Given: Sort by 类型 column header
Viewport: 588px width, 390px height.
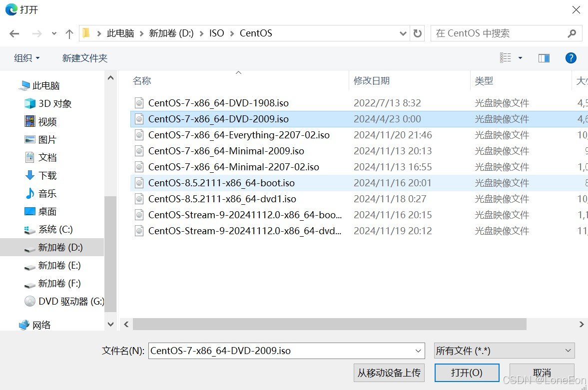Looking at the screenshot, I should (x=484, y=80).
